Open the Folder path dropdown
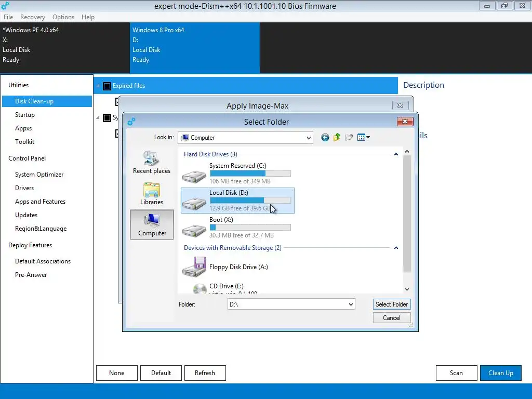This screenshot has height=399, width=532. click(x=351, y=304)
